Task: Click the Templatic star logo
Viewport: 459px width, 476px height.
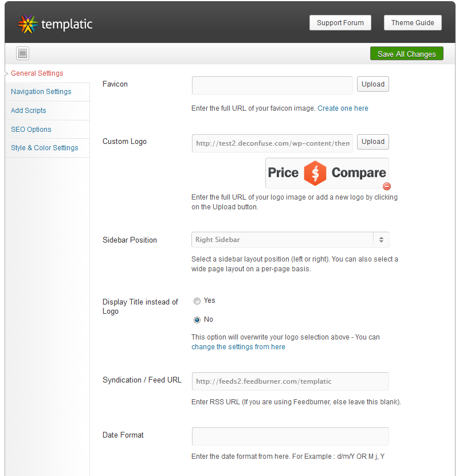Action: (28, 24)
